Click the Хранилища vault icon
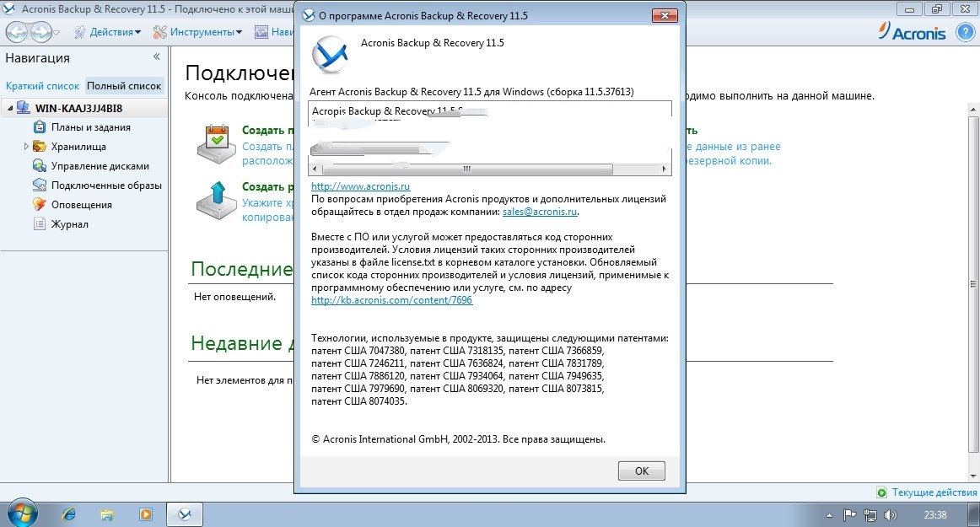Image resolution: width=980 pixels, height=527 pixels. point(40,146)
